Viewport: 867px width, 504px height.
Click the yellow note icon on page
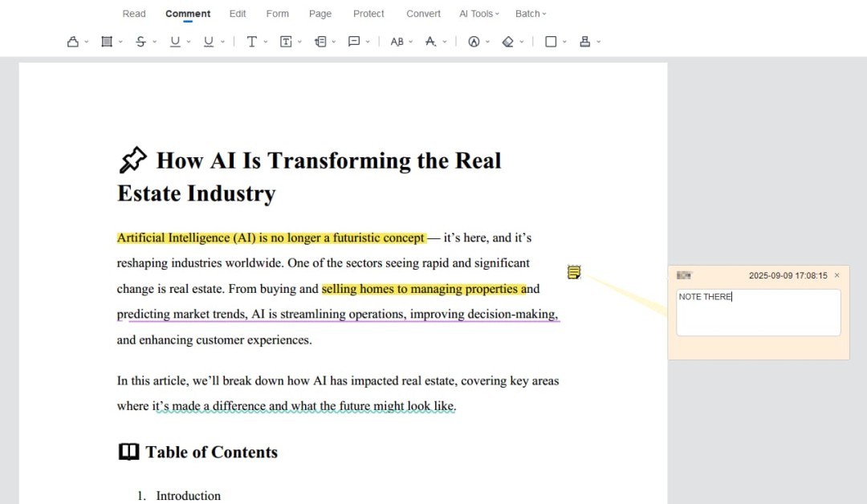point(574,273)
